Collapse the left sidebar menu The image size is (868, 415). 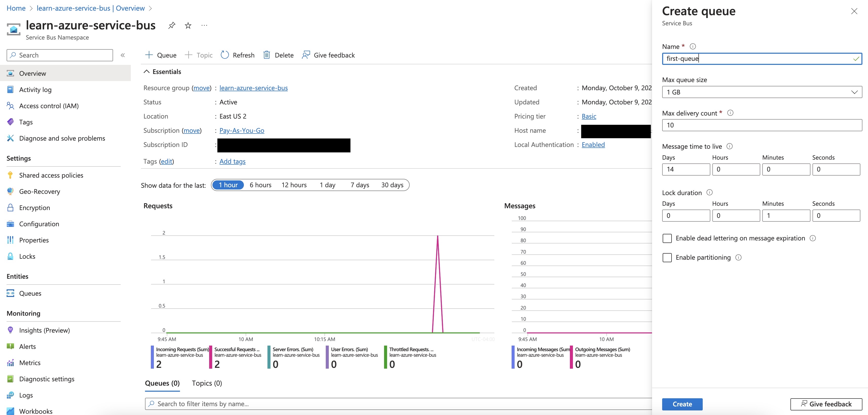point(123,55)
